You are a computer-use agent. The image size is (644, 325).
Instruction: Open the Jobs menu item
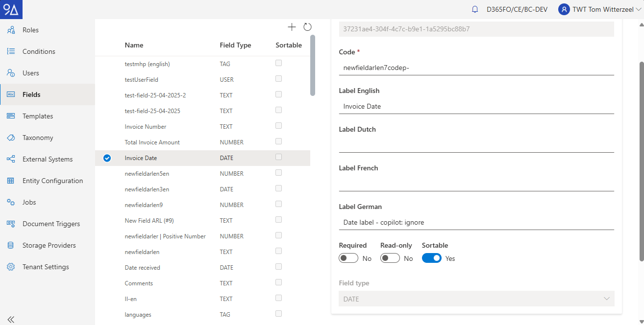[x=48, y=202]
